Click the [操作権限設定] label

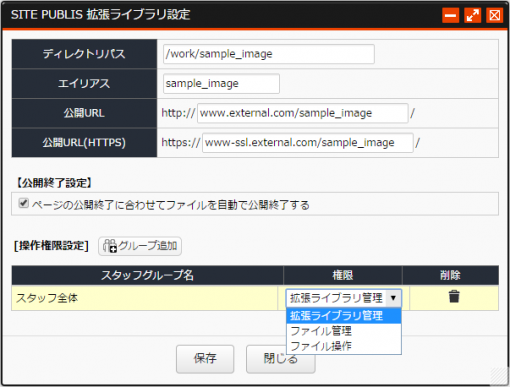(51, 246)
